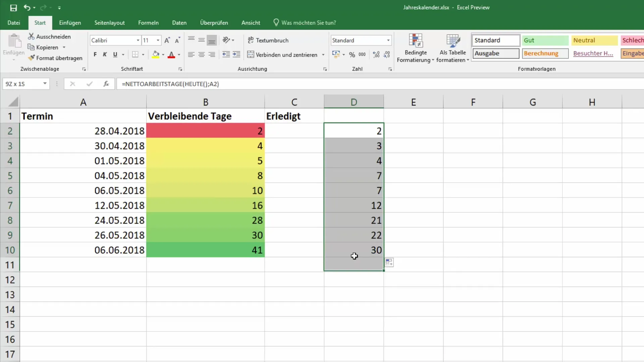The height and width of the screenshot is (362, 644).
Task: Click the select-all corner triangle
Action: click(x=13, y=102)
